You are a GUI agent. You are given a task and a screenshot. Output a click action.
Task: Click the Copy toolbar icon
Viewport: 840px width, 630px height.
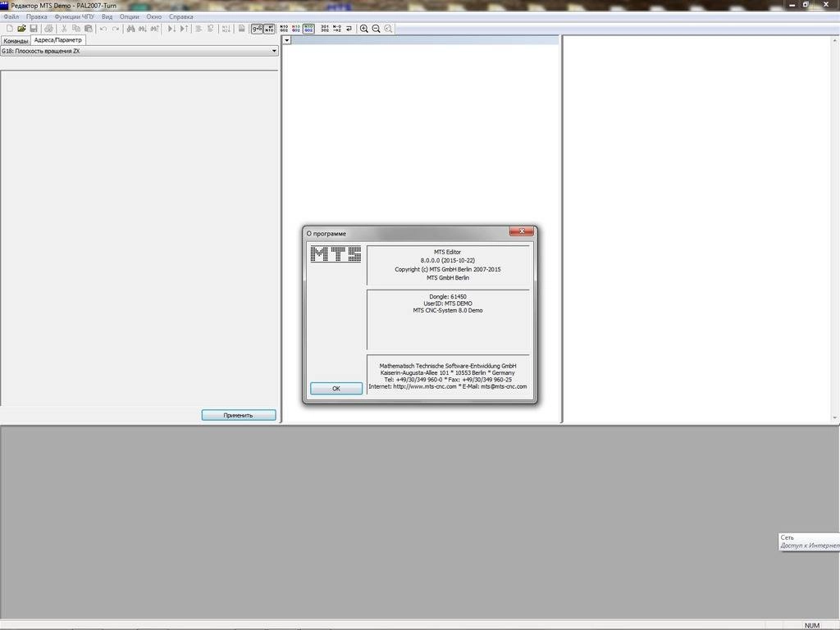coord(76,29)
